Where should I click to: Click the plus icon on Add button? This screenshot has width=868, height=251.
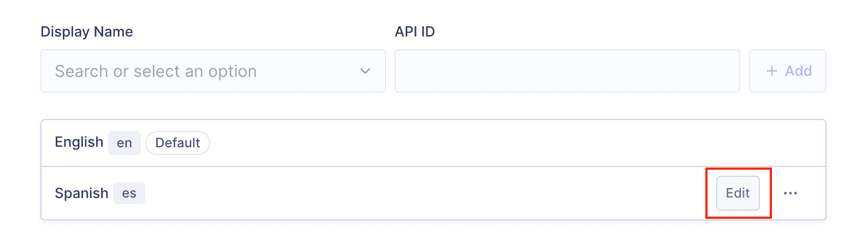pyautogui.click(x=771, y=71)
